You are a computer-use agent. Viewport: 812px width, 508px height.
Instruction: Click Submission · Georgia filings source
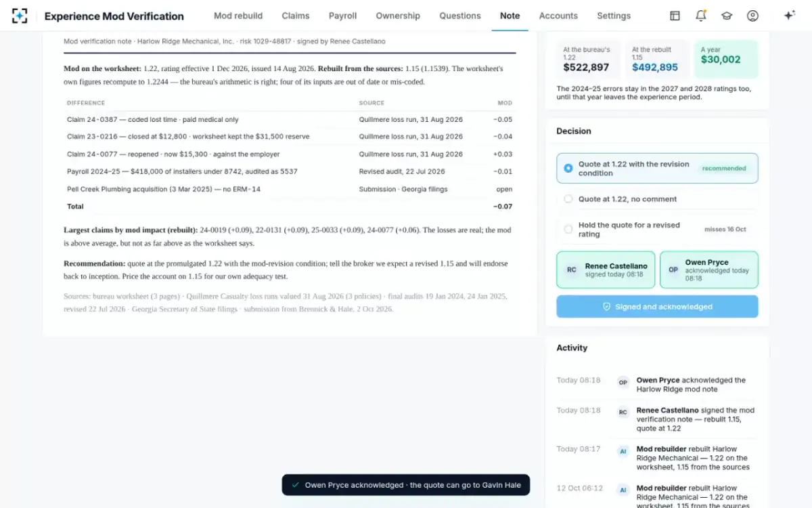(403, 189)
